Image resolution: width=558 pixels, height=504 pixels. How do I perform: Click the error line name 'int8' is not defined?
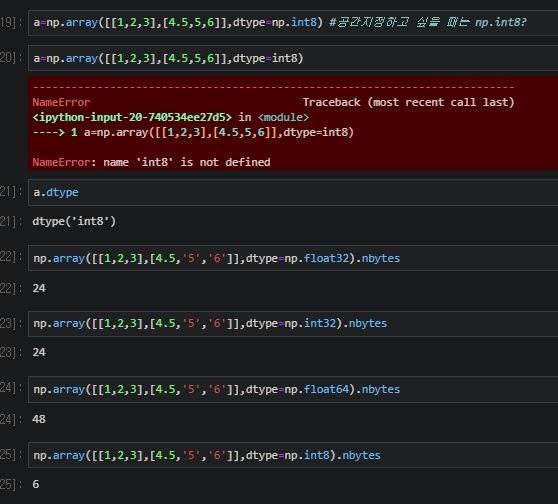coord(151,162)
